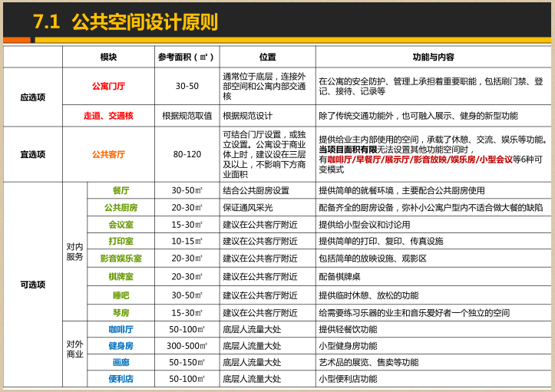Click the "宜选项" row category cell
Image resolution: width=555 pixels, height=392 pixels.
pyautogui.click(x=33, y=154)
